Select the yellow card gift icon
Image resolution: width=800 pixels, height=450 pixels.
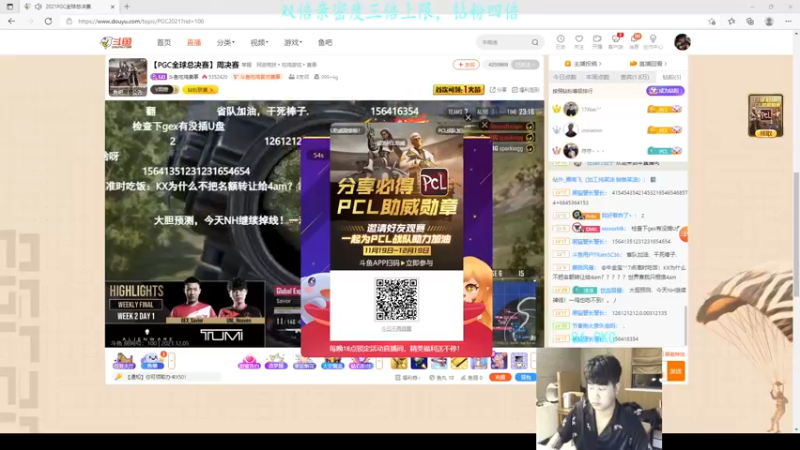pyautogui.click(x=459, y=362)
